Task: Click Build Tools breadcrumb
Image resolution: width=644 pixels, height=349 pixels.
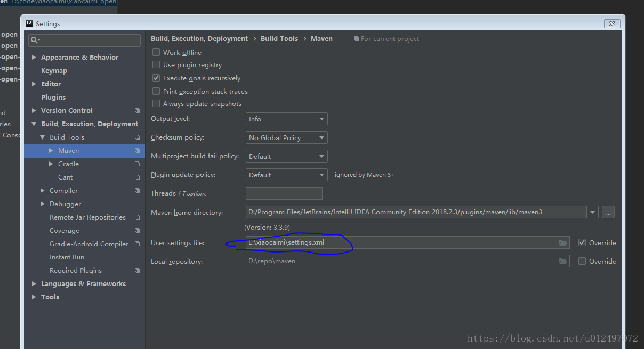Action: [279, 39]
